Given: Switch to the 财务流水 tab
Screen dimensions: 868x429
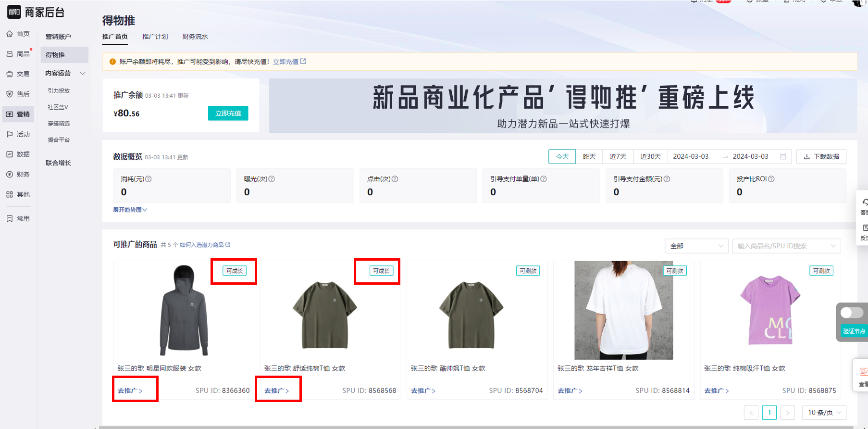Looking at the screenshot, I should [195, 37].
